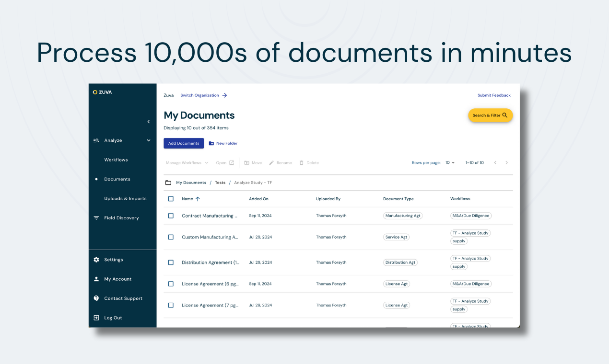Click Analyze Study - TF in the breadcrumb
This screenshot has width=609, height=364.
253,182
